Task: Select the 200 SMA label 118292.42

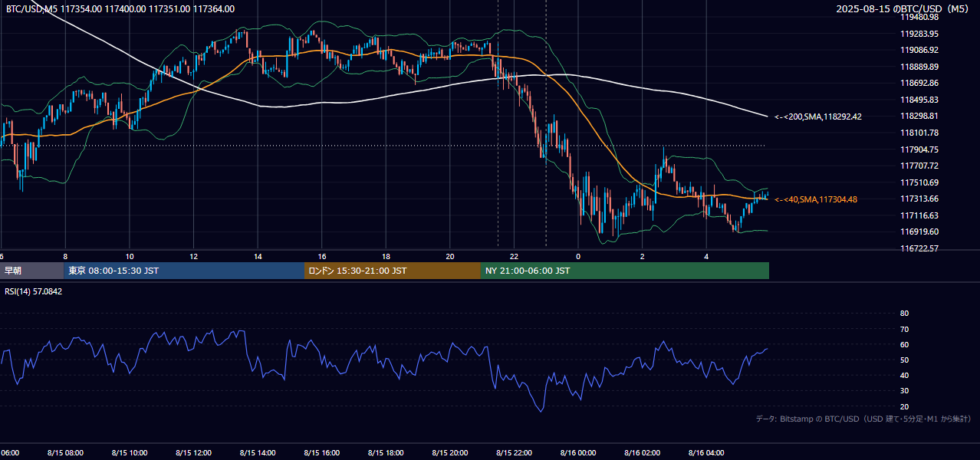Action: click(818, 117)
